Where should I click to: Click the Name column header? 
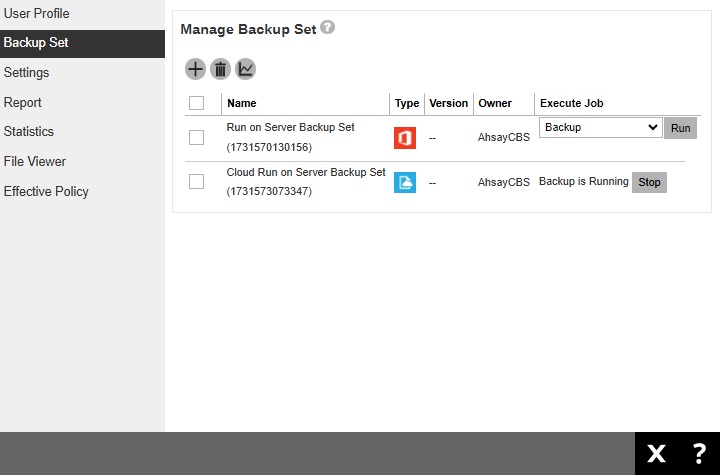(242, 103)
